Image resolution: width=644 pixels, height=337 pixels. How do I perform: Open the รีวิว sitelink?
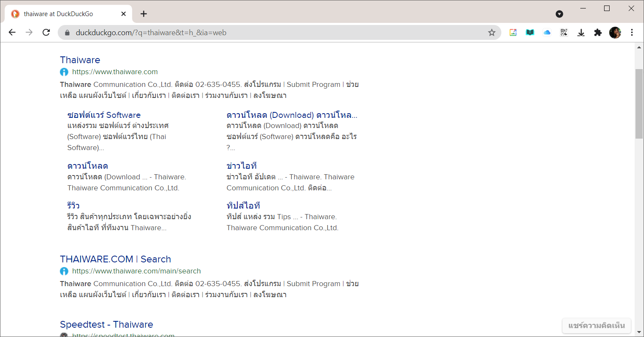[73, 206]
